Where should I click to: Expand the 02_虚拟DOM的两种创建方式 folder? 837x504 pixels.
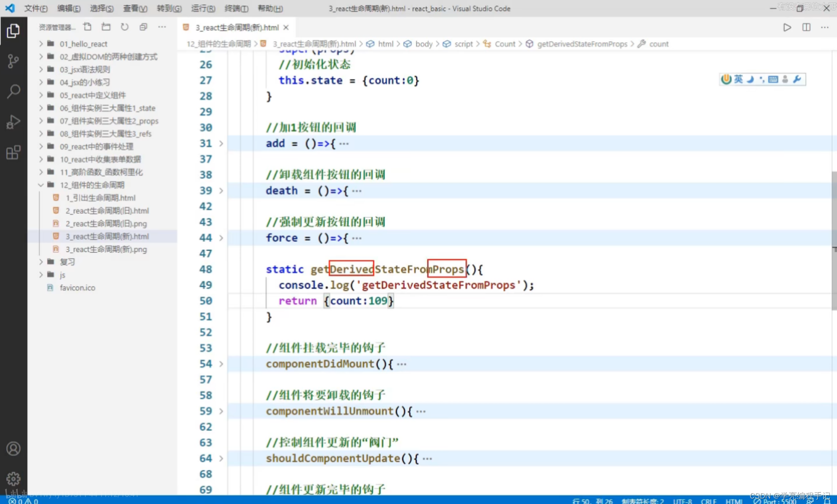(x=102, y=57)
